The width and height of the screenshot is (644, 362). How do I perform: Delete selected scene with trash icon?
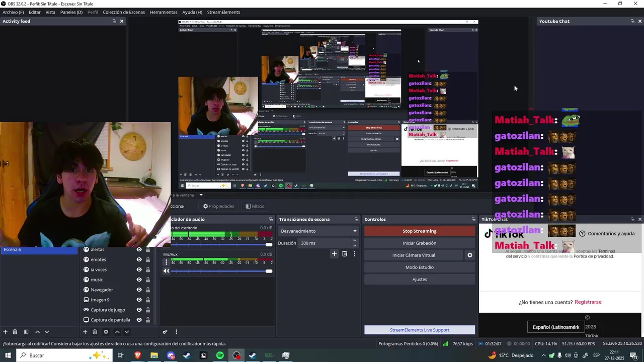[15, 332]
